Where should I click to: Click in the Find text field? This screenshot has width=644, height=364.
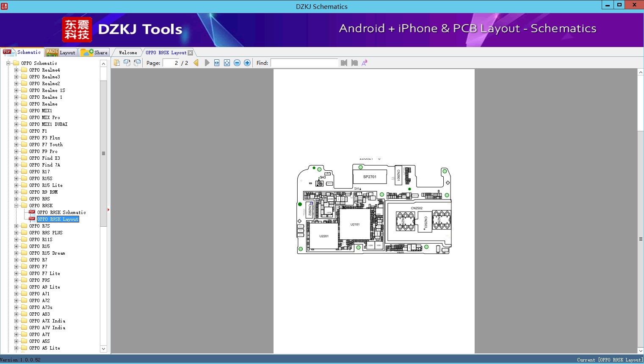point(304,63)
